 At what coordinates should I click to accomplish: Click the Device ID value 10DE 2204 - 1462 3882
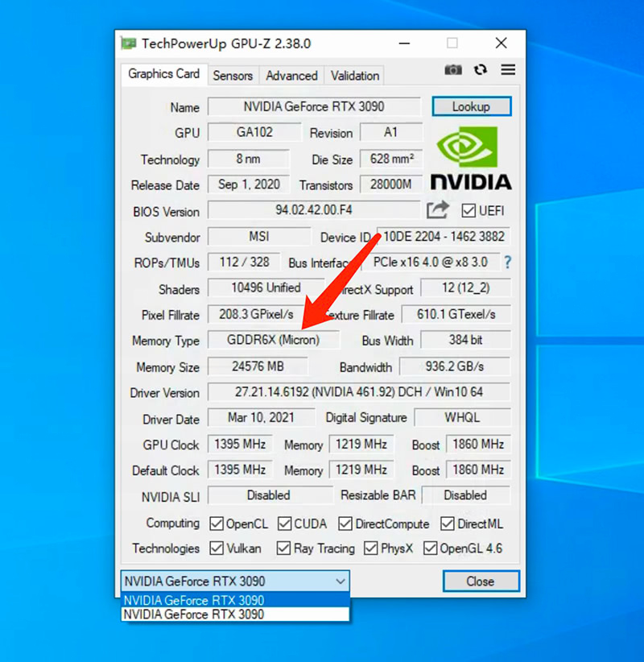coord(444,237)
